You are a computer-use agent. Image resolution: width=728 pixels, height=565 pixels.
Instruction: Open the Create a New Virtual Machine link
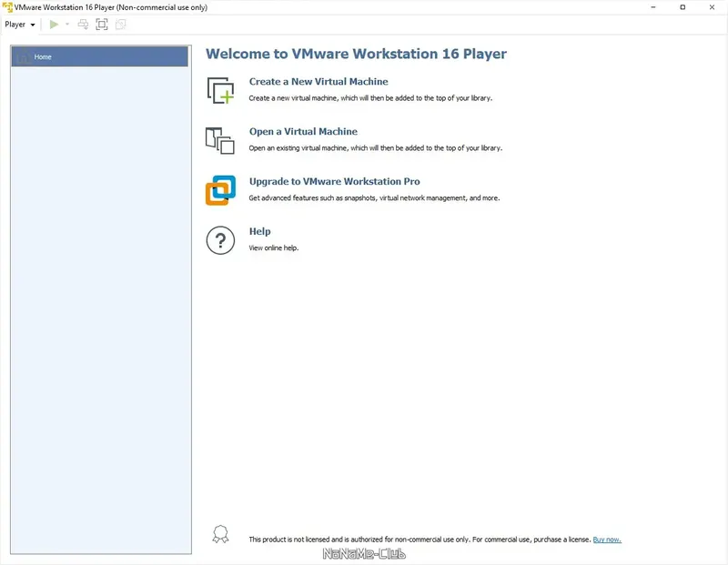pos(318,82)
